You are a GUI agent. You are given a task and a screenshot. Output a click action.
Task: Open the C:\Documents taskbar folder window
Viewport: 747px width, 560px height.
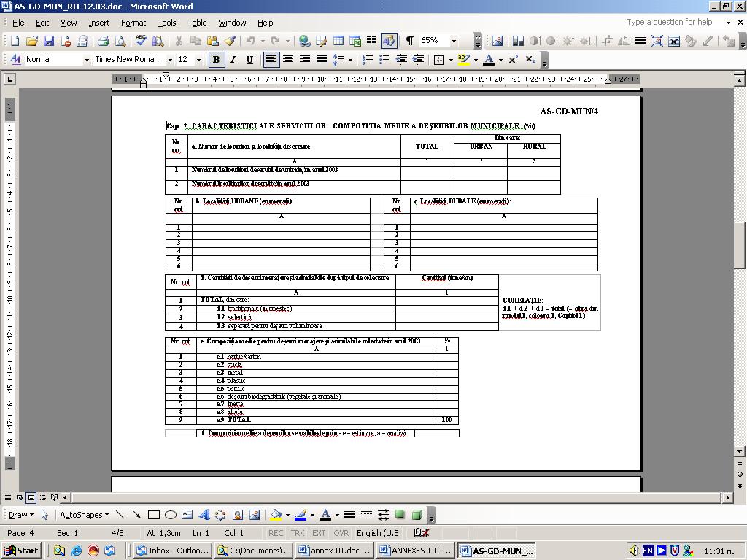[x=253, y=551]
